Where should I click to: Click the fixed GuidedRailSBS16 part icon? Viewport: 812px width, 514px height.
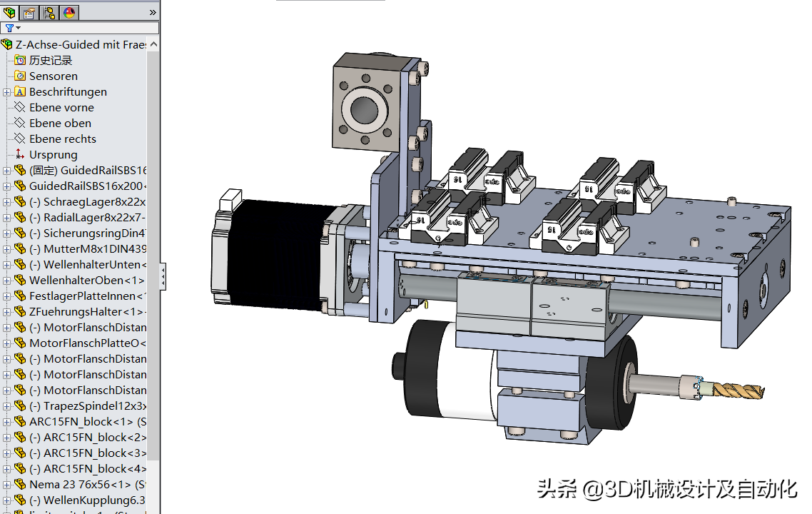pos(20,170)
